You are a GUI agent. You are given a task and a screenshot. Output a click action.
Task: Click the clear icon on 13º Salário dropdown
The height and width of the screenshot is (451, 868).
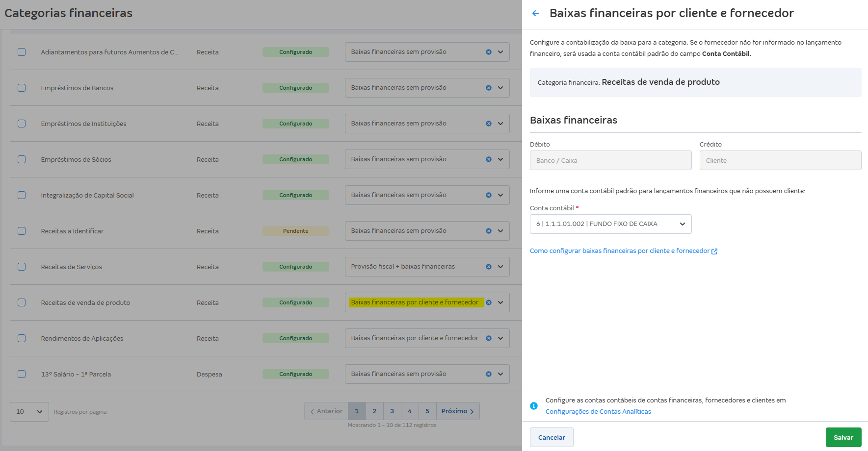pos(489,374)
